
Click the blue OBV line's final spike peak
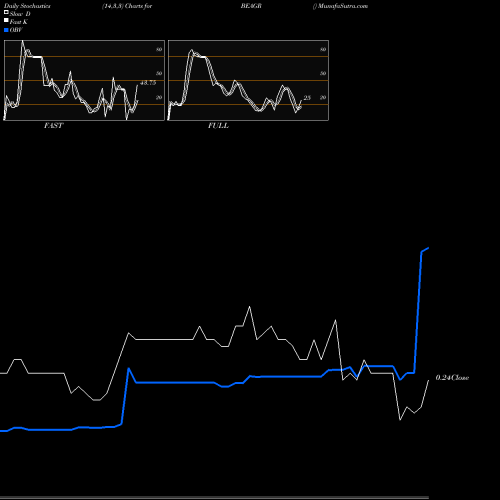coord(428,248)
